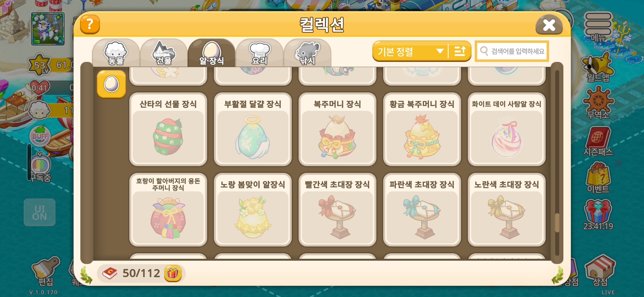Open the 이벤트 mystery bag icon
This screenshot has height=297, width=644.
(x=598, y=178)
